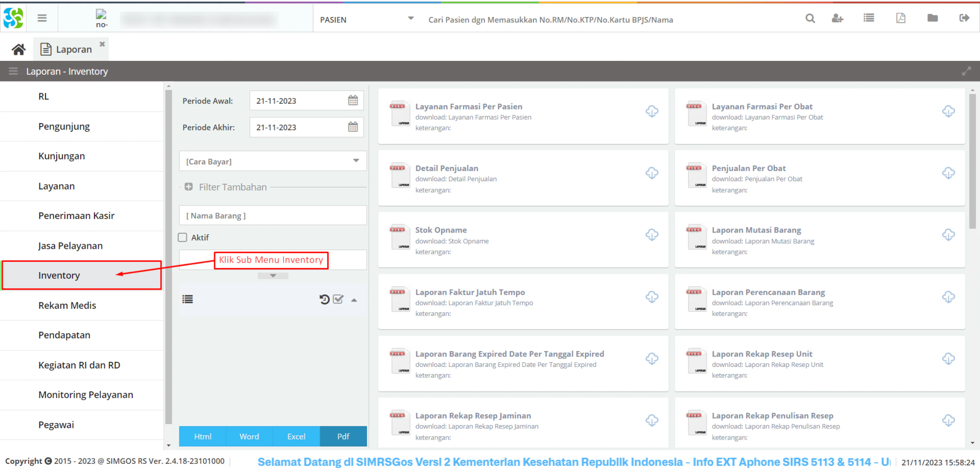This screenshot has width=980, height=472.
Task: Open the hamburger menu in top bar
Action: pos(42,18)
